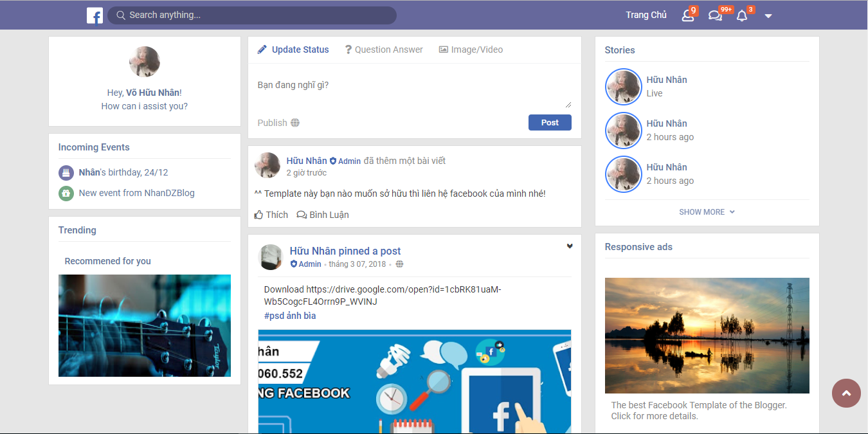Open the pinned post options chevron

coord(570,246)
